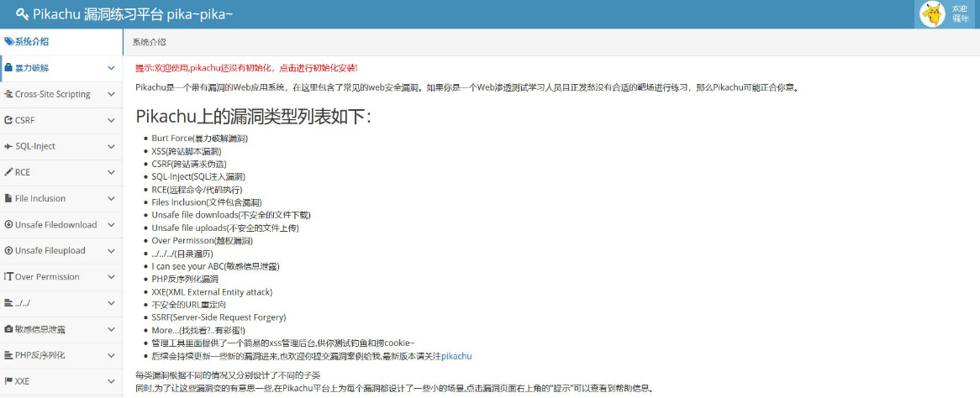Open the File Inclusion menu item

point(61,199)
